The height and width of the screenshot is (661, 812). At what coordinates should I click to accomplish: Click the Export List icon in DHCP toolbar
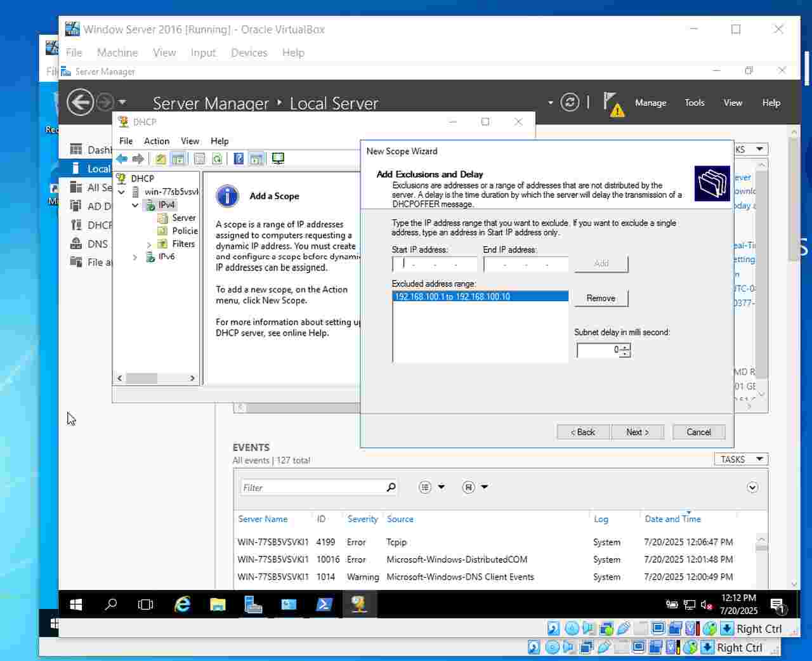point(199,159)
